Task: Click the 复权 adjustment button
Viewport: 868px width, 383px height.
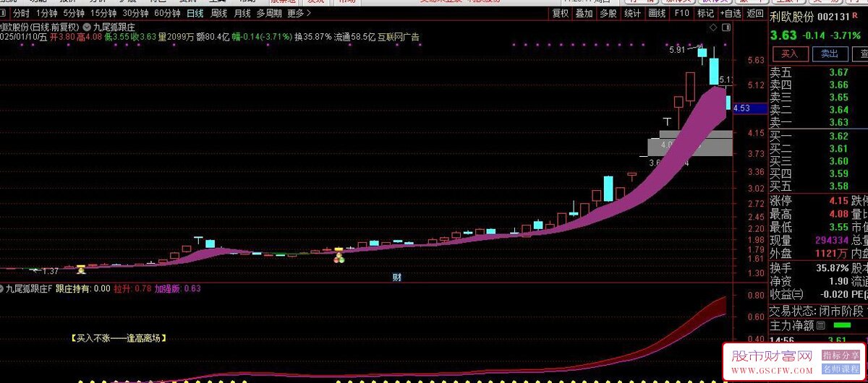Action: pos(561,13)
